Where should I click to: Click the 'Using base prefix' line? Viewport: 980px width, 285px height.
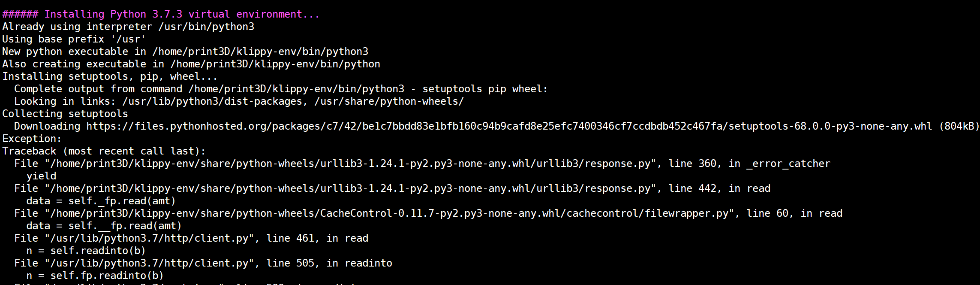pos(74,39)
